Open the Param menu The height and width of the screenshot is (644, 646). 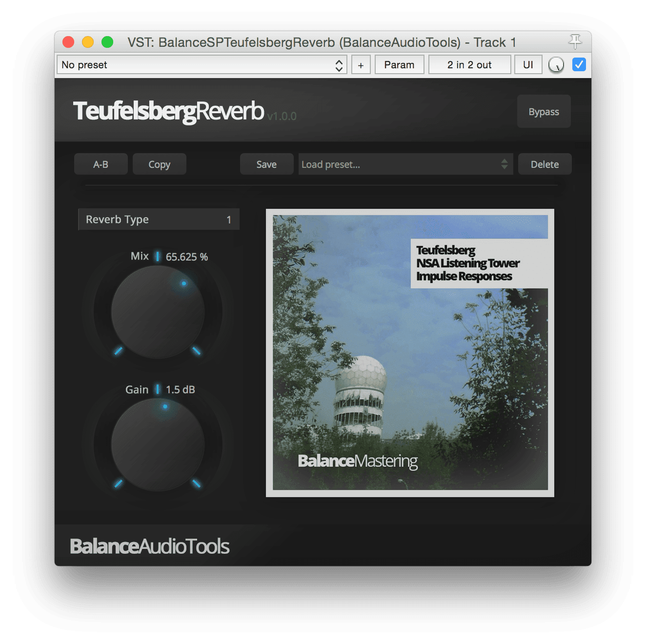pyautogui.click(x=399, y=65)
